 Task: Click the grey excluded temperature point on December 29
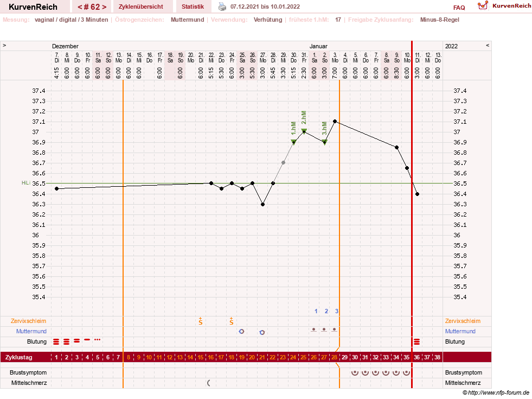coord(283,163)
